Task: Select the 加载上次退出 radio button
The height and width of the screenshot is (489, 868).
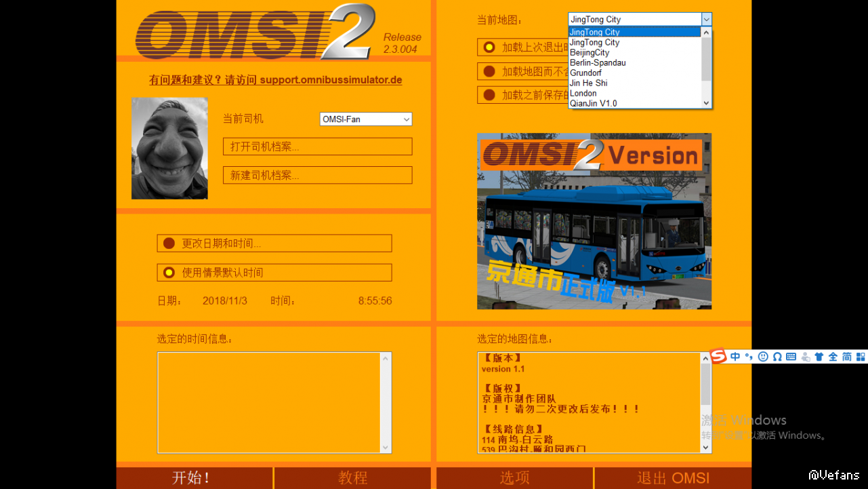Action: point(489,47)
